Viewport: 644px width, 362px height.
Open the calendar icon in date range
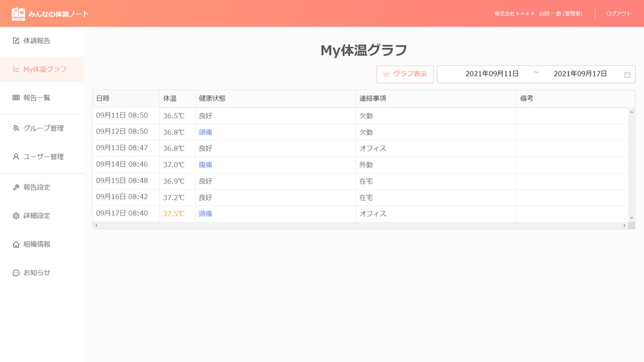(627, 74)
